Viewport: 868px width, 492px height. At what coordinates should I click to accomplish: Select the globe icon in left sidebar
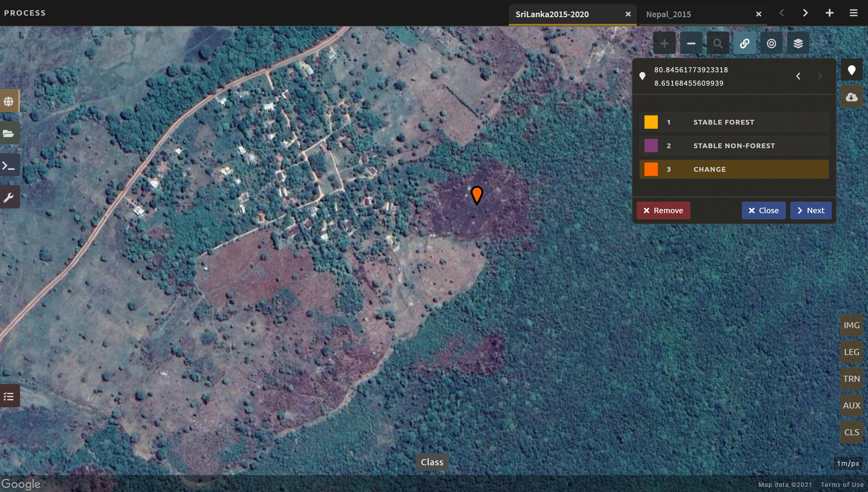click(x=9, y=100)
